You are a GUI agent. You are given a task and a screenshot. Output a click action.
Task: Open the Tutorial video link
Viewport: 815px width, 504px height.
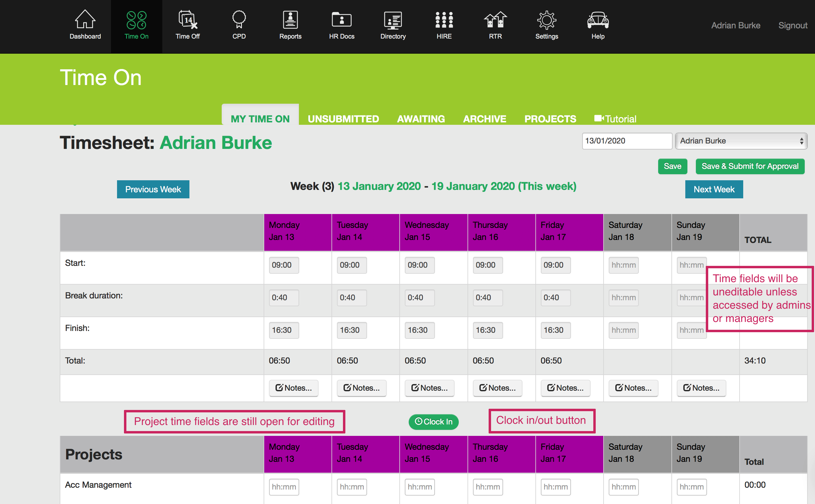tap(615, 119)
